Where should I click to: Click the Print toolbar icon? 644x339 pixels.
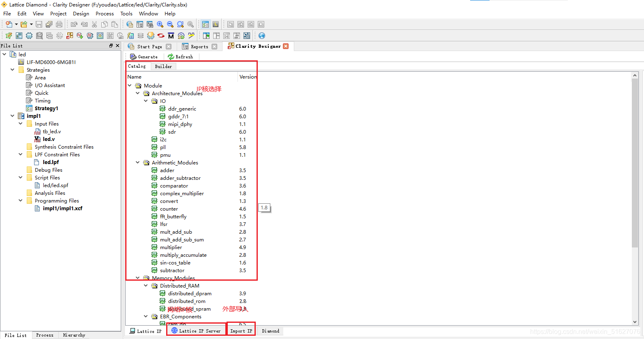[x=59, y=24]
